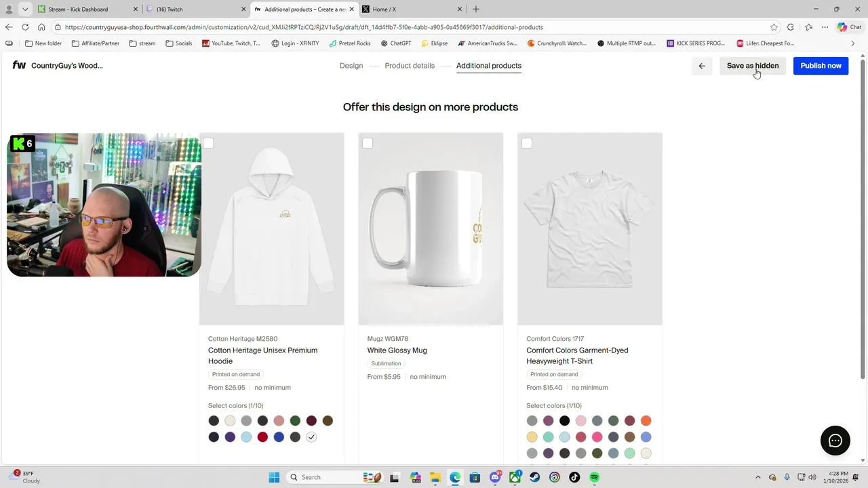Open the ChatGPT bookmark

pyautogui.click(x=396, y=43)
